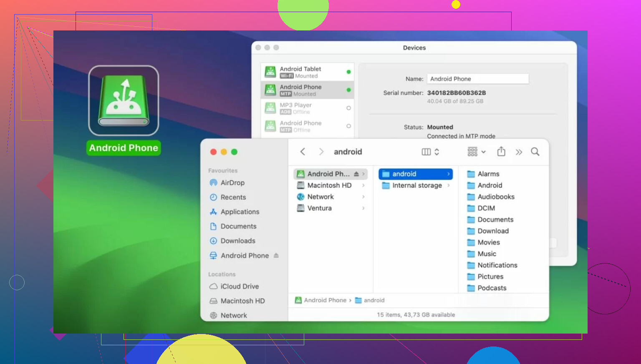Screen dimensions: 641x364
Task: Select MP3 Player in Devices list
Action: [x=307, y=108]
